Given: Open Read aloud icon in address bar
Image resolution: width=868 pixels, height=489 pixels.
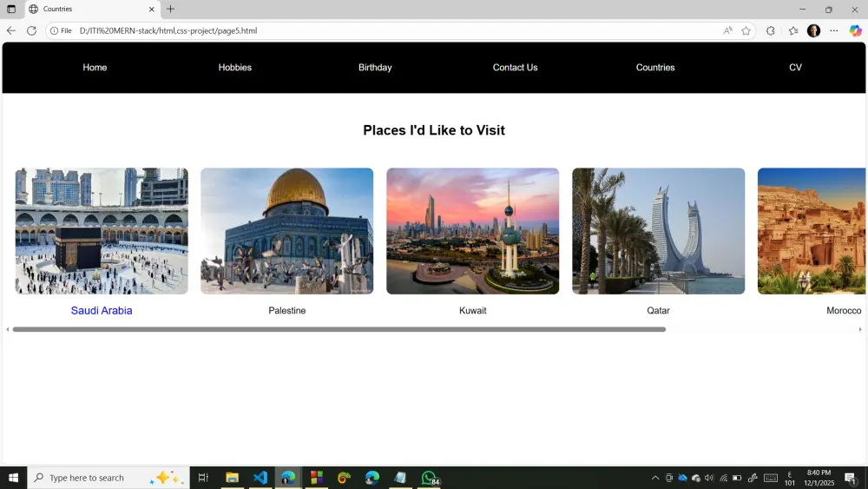Looking at the screenshot, I should (728, 30).
